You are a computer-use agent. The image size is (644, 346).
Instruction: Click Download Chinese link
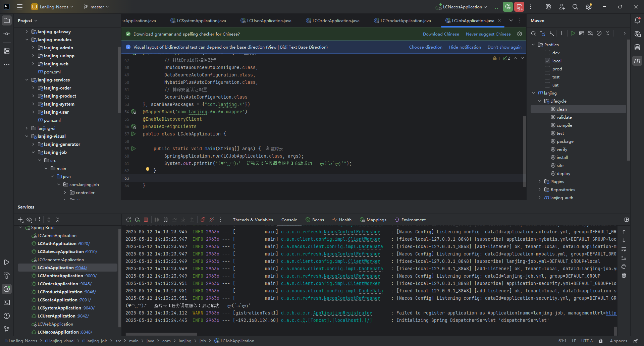[441, 34]
